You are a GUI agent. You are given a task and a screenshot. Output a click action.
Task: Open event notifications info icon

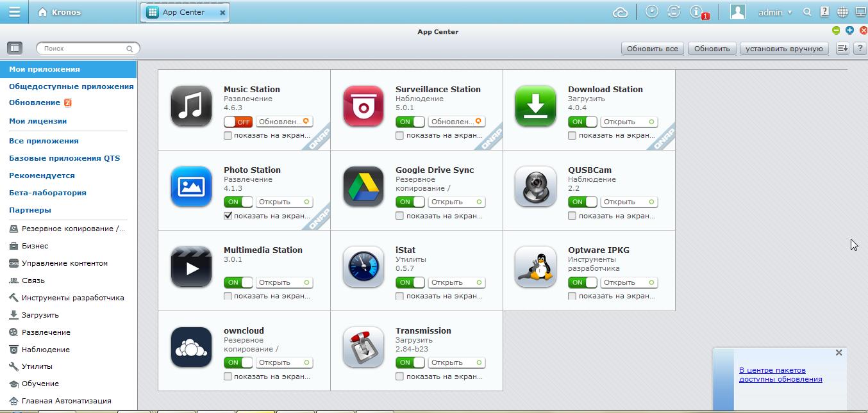[x=696, y=12]
